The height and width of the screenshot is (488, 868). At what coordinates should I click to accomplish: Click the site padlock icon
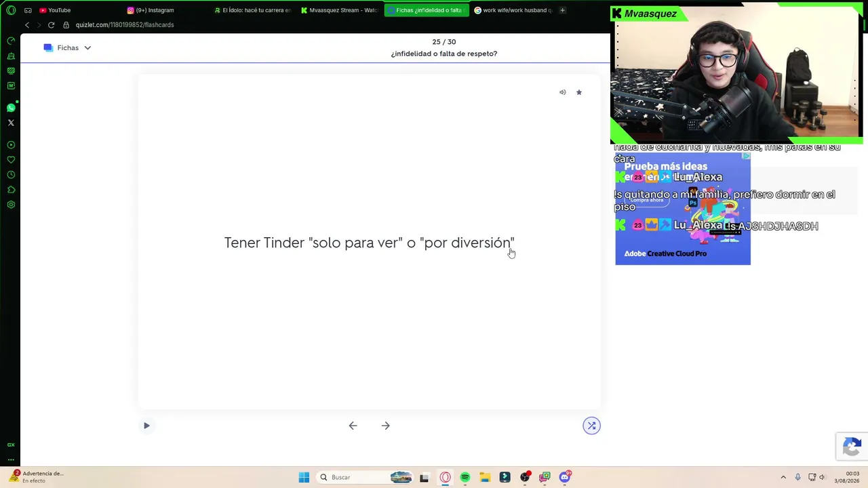(x=66, y=25)
